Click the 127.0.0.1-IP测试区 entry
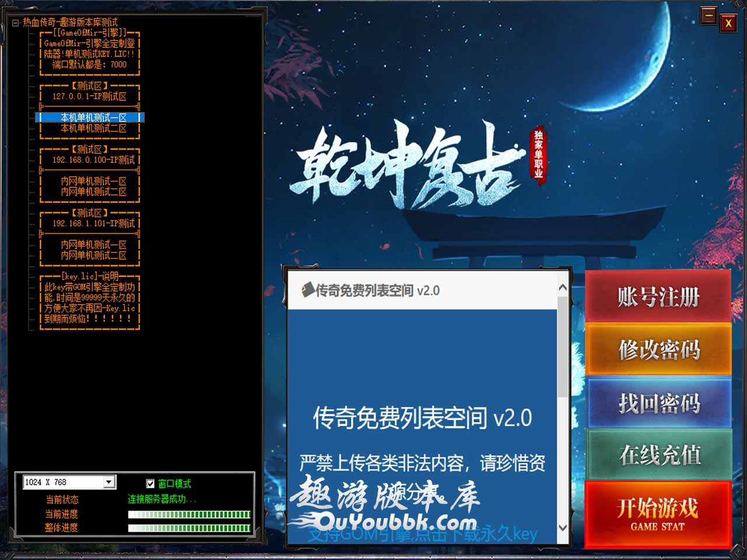The width and height of the screenshot is (747, 560). (89, 96)
